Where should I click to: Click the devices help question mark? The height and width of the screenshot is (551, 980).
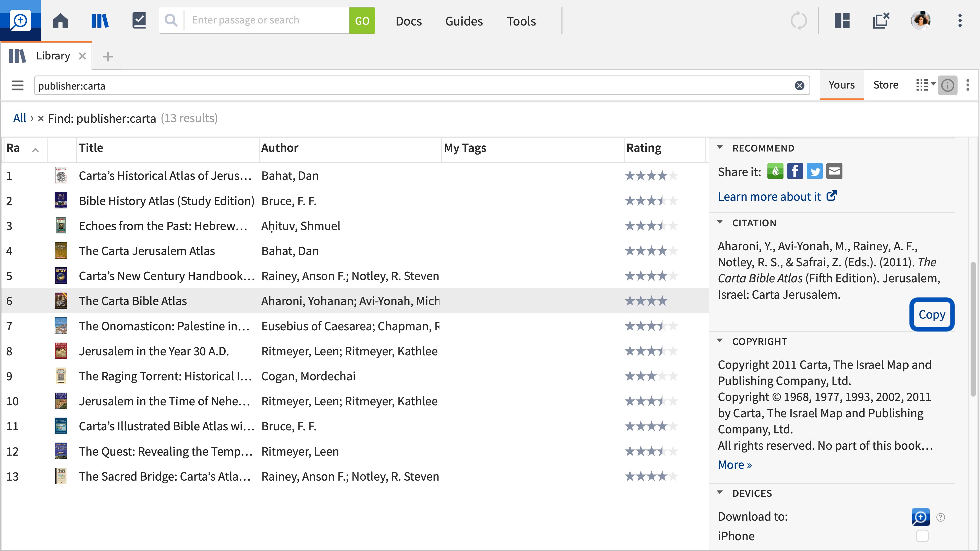coord(941,517)
